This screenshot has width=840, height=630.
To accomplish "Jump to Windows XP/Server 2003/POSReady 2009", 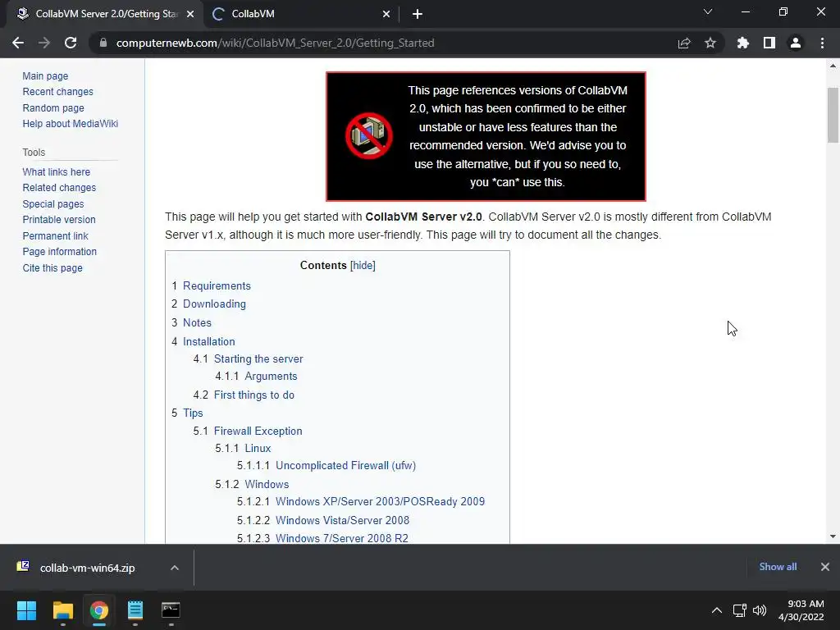I will 380,501.
